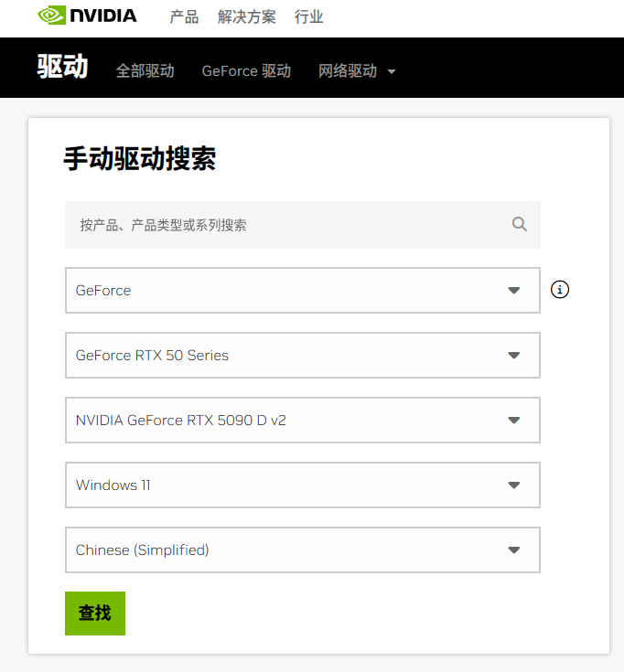Click the 驱动 heading link

(x=62, y=67)
